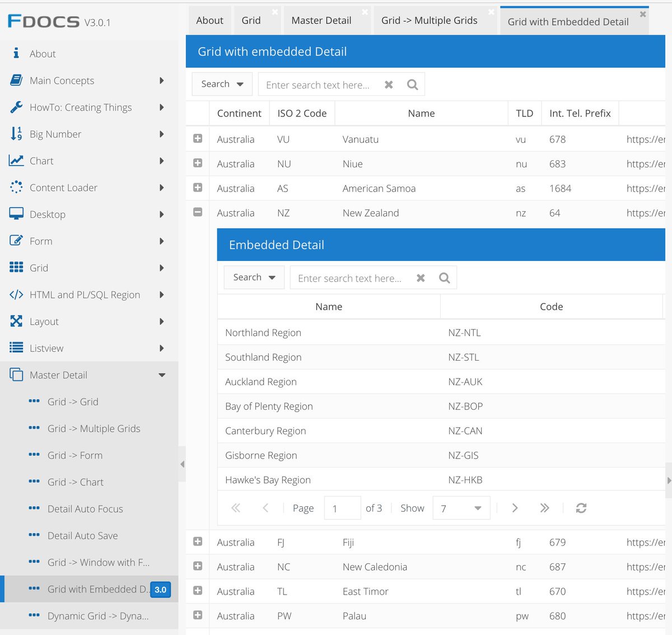This screenshot has height=635, width=672.
Task: Go to previous page of embedded grid
Action: click(265, 508)
